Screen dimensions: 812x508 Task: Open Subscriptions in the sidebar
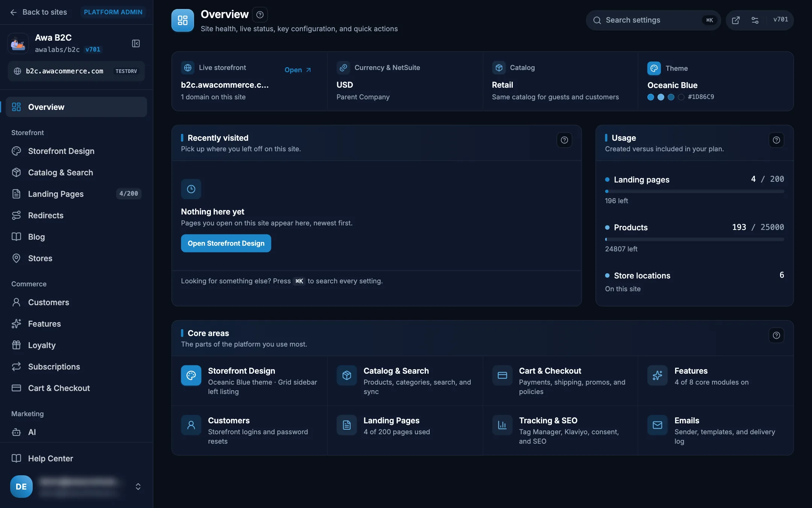[76, 367]
